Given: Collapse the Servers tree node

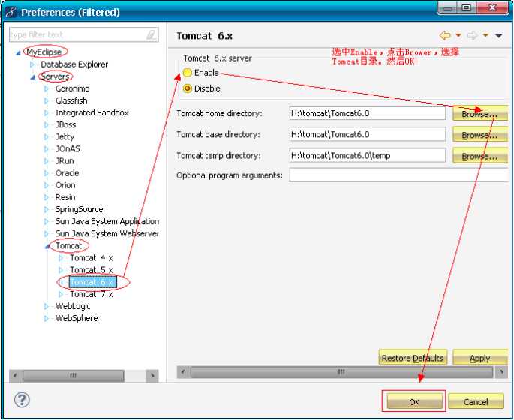Looking at the screenshot, I should pos(33,77).
